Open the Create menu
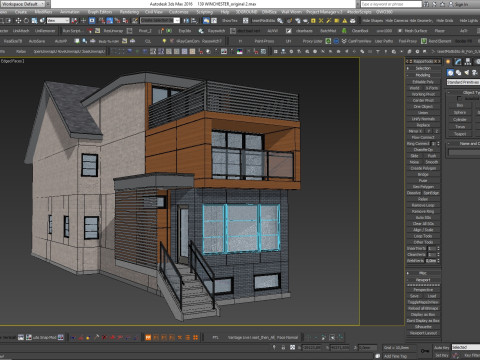The image size is (480, 360). tap(21, 12)
